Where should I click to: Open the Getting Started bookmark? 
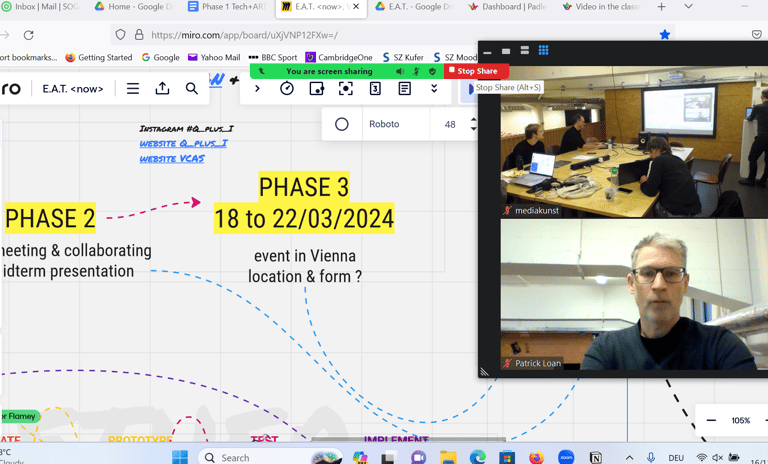click(x=98, y=57)
